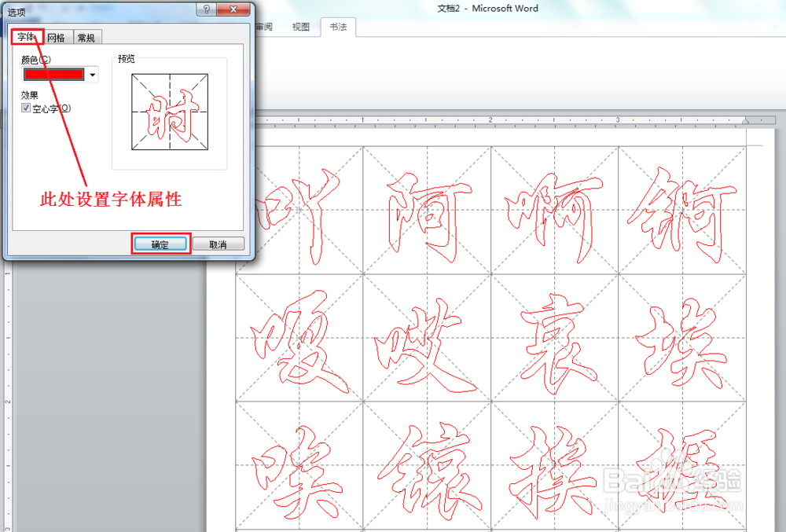Click the red color swatch under 颜色
The width and height of the screenshot is (786, 532).
coord(53,74)
